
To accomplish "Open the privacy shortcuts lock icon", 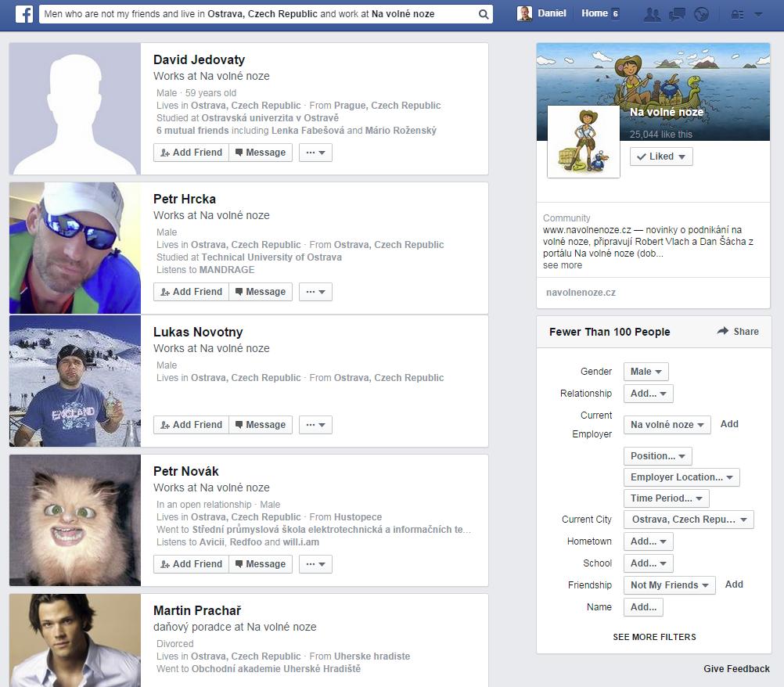I will coord(737,14).
